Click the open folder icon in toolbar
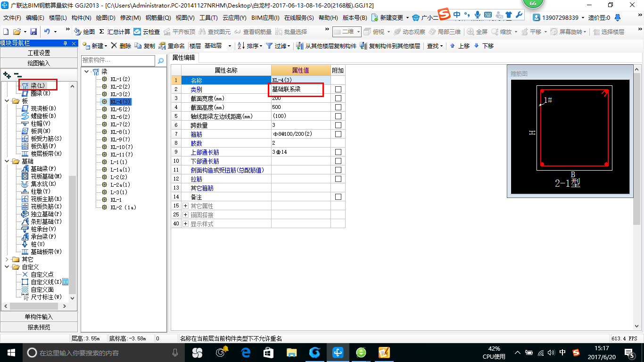Viewport: 644px width, 362px height. click(17, 32)
